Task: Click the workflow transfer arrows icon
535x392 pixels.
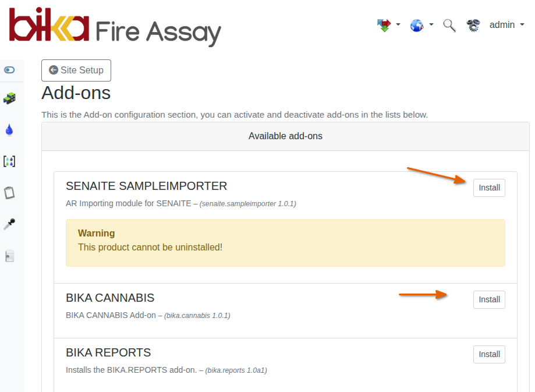Action: tap(384, 25)
